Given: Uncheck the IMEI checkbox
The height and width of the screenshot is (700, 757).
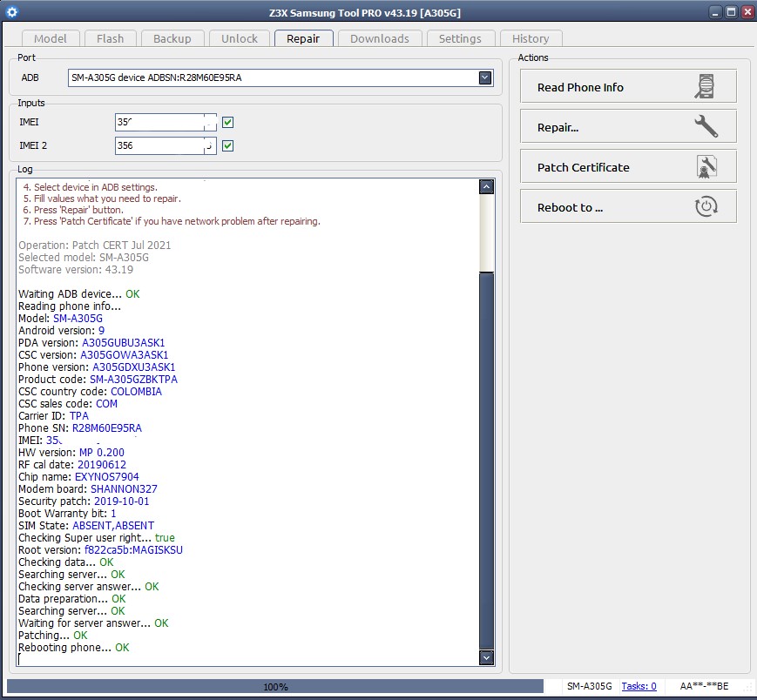Looking at the screenshot, I should coord(228,123).
